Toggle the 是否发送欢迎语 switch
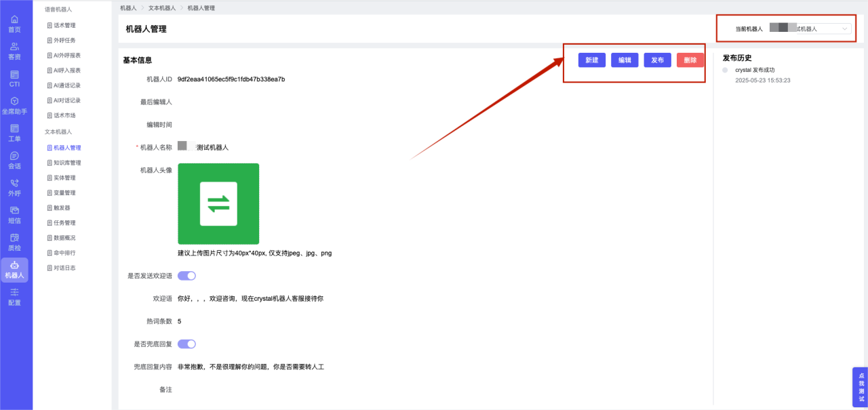This screenshot has width=868, height=410. (186, 276)
